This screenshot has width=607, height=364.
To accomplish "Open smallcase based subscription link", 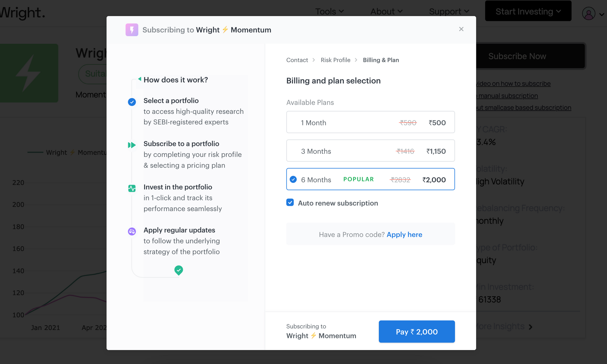I will (524, 108).
